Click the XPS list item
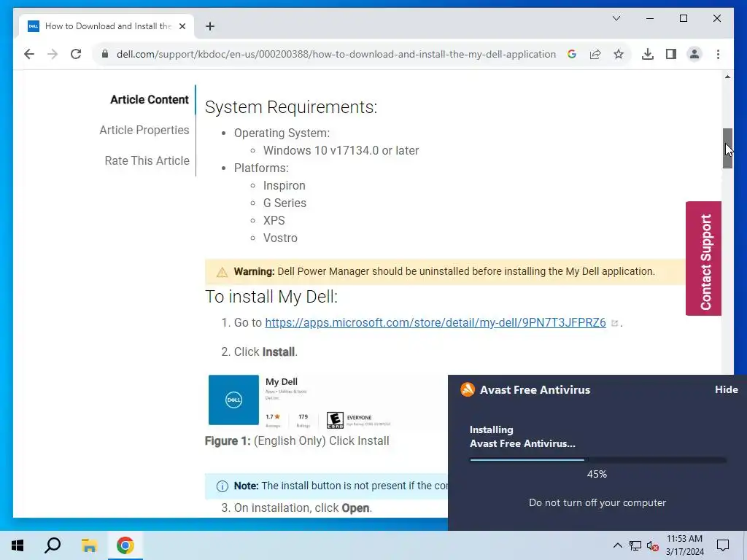Image resolution: width=747 pixels, height=560 pixels. 274,220
